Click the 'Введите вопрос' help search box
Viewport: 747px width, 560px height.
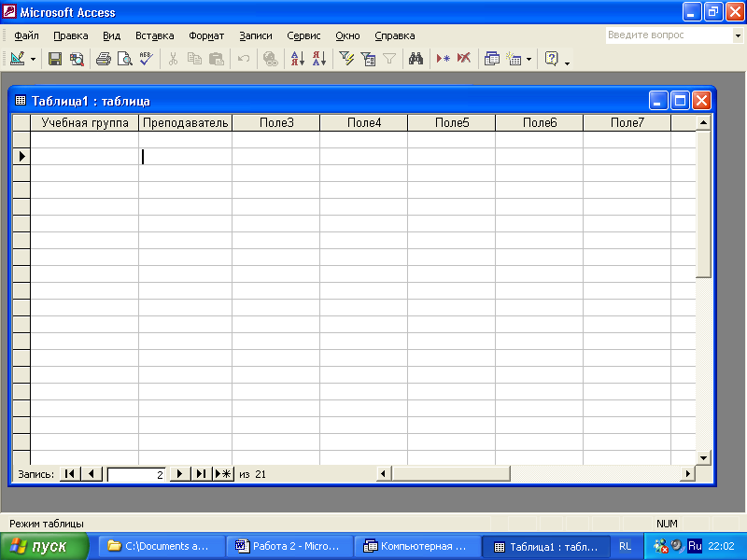point(669,35)
